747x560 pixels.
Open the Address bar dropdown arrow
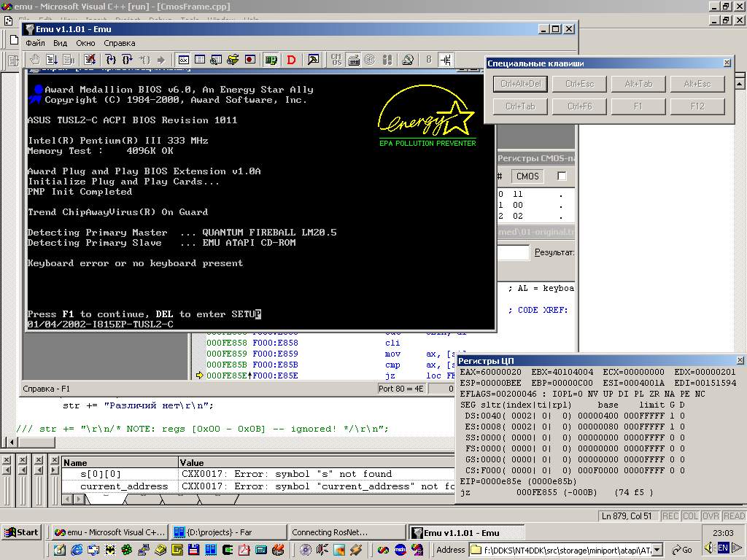point(657,550)
